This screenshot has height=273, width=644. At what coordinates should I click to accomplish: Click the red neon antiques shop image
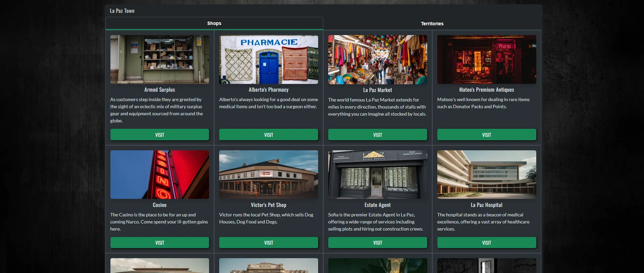[486, 60]
